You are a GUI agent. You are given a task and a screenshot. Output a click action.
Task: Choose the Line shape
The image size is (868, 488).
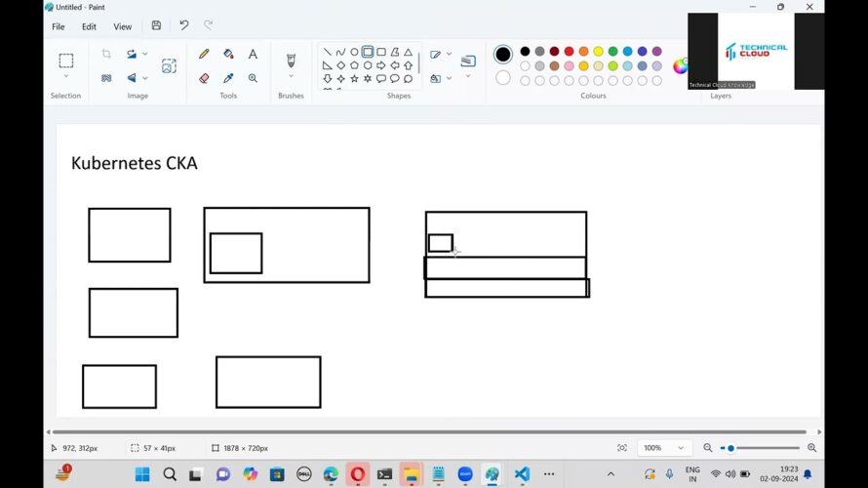(327, 52)
